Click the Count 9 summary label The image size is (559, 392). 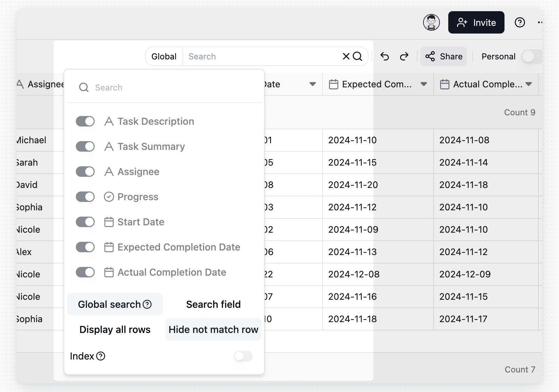tap(520, 112)
